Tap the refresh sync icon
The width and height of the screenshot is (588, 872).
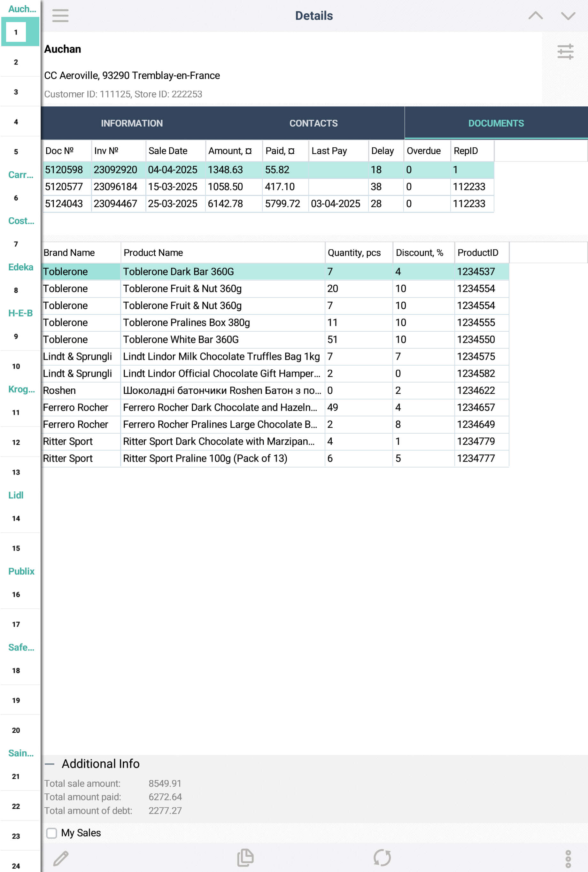click(x=382, y=858)
